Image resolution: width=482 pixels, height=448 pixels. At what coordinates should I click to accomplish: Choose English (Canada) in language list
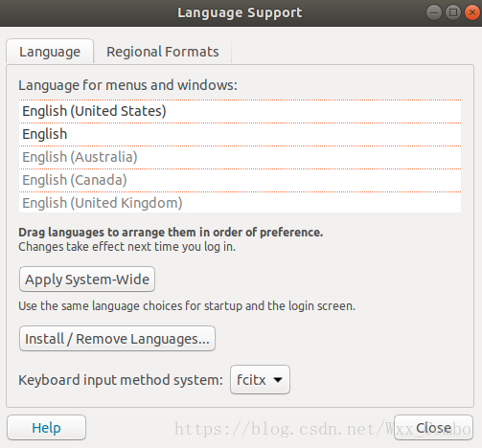pos(240,180)
